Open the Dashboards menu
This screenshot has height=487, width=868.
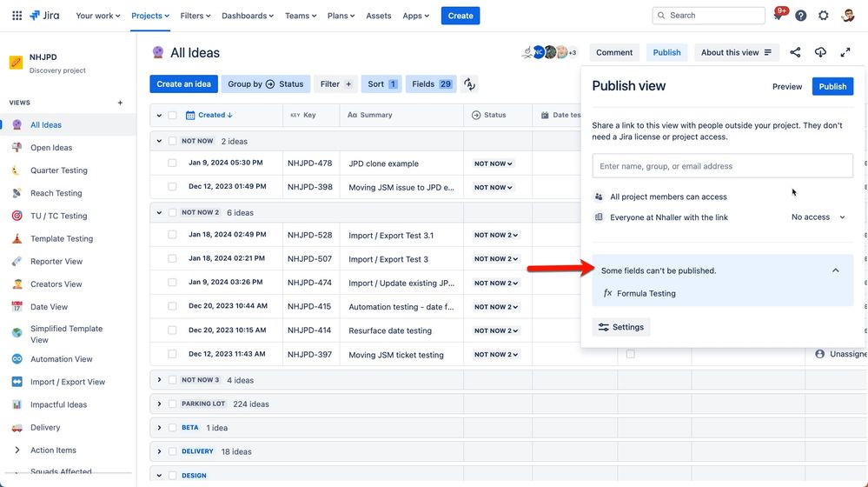click(248, 16)
